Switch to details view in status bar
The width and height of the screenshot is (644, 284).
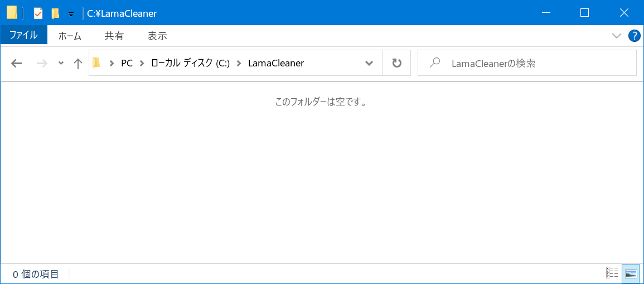612,273
